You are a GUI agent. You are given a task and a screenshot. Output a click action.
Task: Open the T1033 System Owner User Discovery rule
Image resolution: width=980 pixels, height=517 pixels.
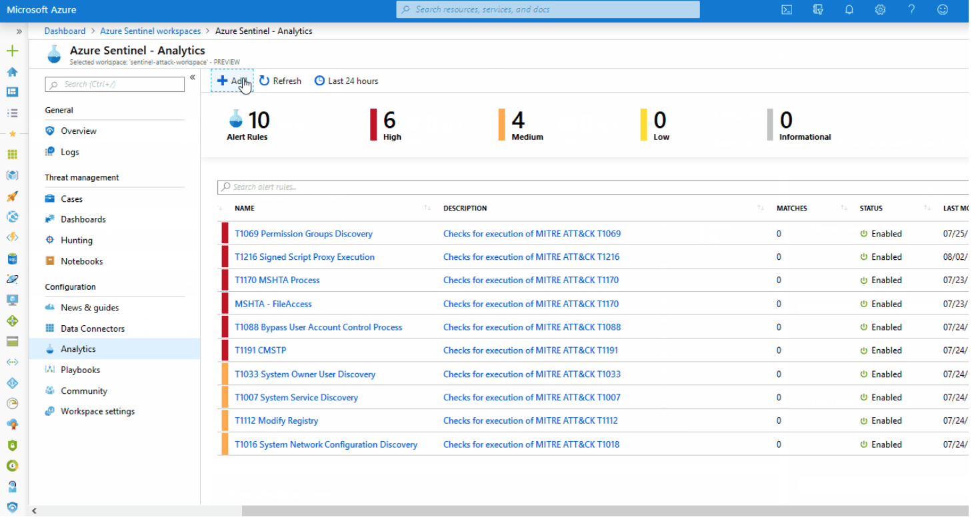click(305, 374)
